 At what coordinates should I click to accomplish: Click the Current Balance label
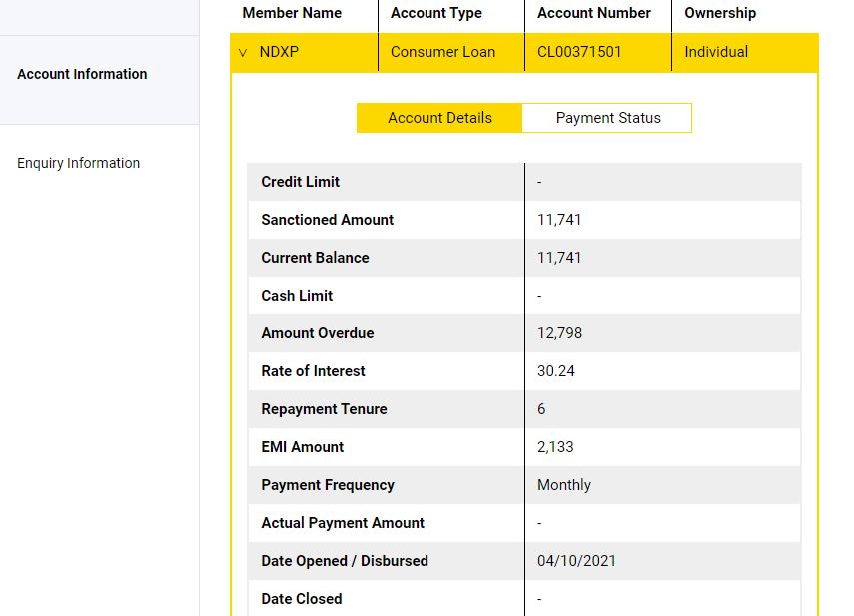(315, 258)
